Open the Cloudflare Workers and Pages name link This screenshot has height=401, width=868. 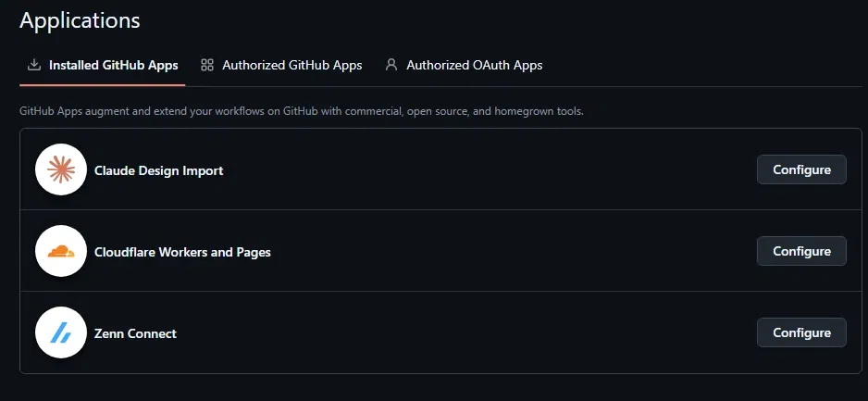click(x=182, y=252)
